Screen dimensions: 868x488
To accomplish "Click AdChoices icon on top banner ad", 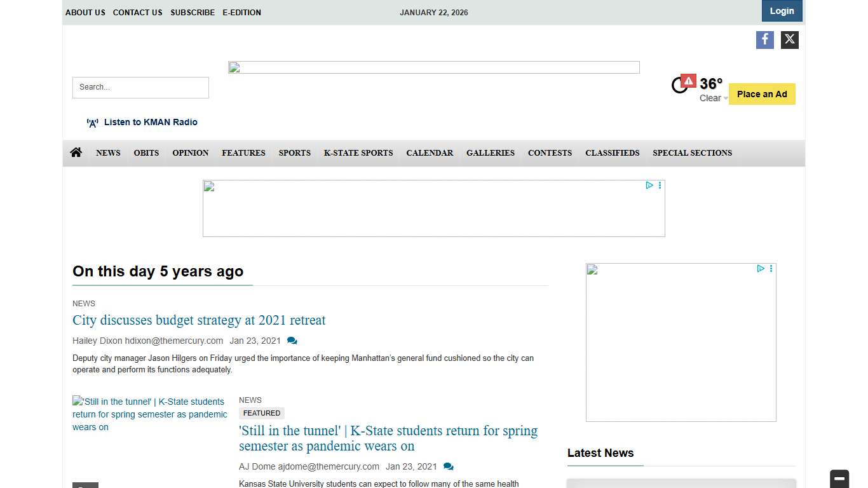I will (649, 186).
